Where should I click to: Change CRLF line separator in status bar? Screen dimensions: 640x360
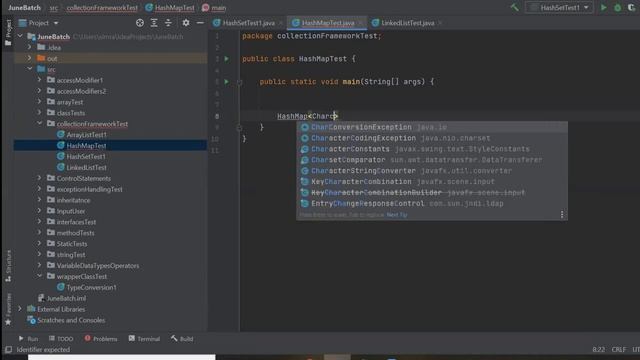tap(619, 350)
